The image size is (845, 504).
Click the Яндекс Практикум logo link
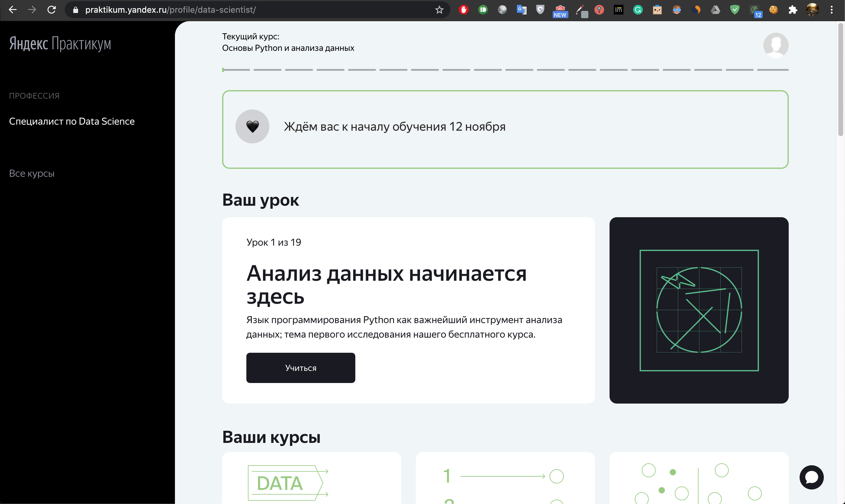click(60, 44)
